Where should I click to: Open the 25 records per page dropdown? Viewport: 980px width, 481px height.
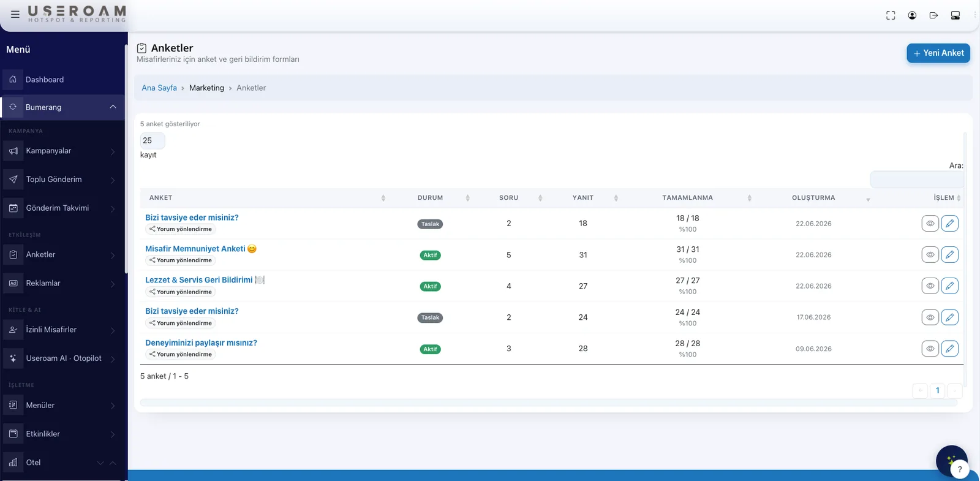coord(153,140)
